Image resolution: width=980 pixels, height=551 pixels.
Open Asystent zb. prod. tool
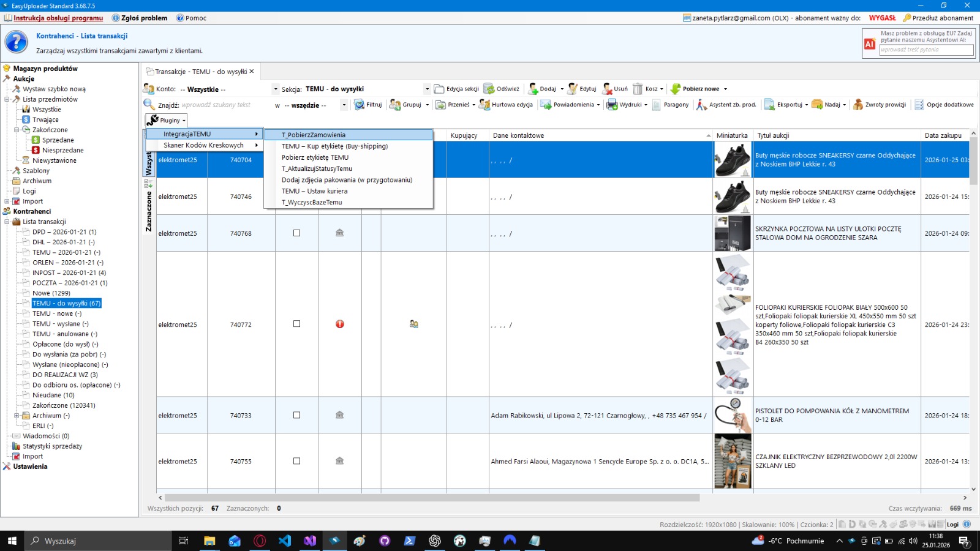pos(726,105)
